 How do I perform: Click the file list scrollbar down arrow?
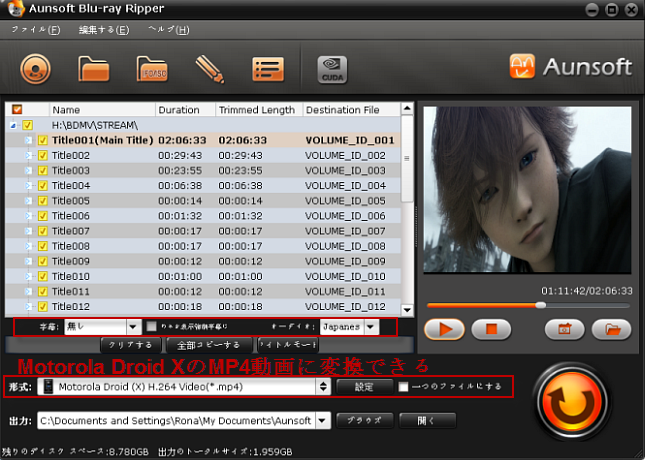tap(407, 310)
